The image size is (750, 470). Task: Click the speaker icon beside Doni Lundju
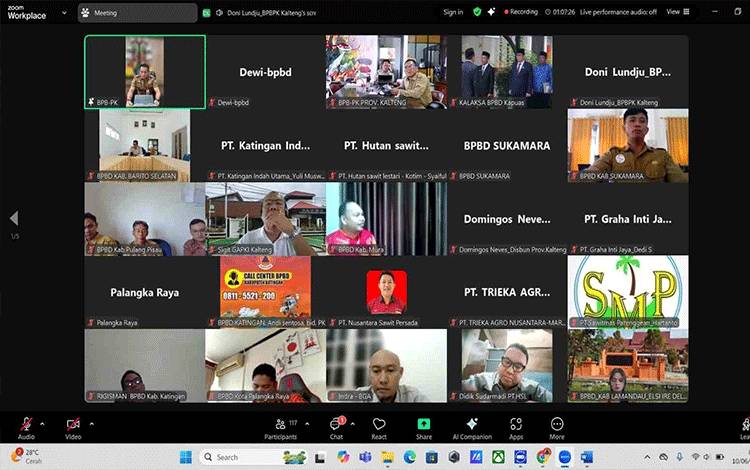220,13
